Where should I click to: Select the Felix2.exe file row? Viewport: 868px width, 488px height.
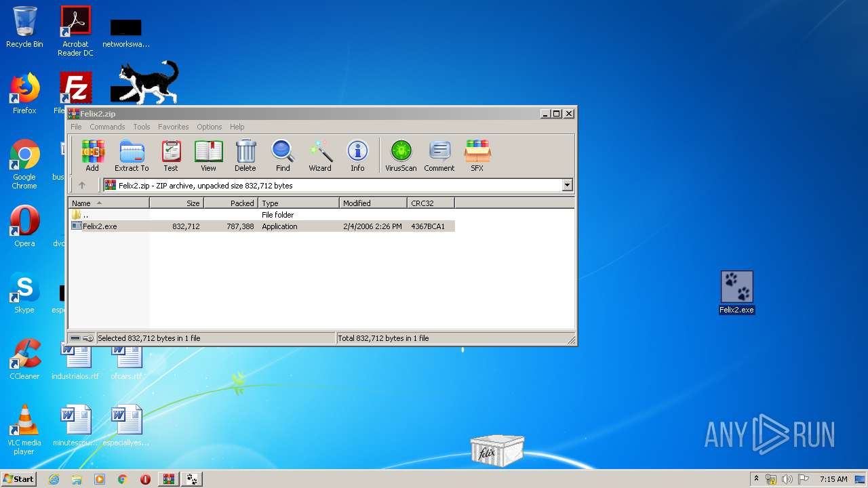coord(262,226)
